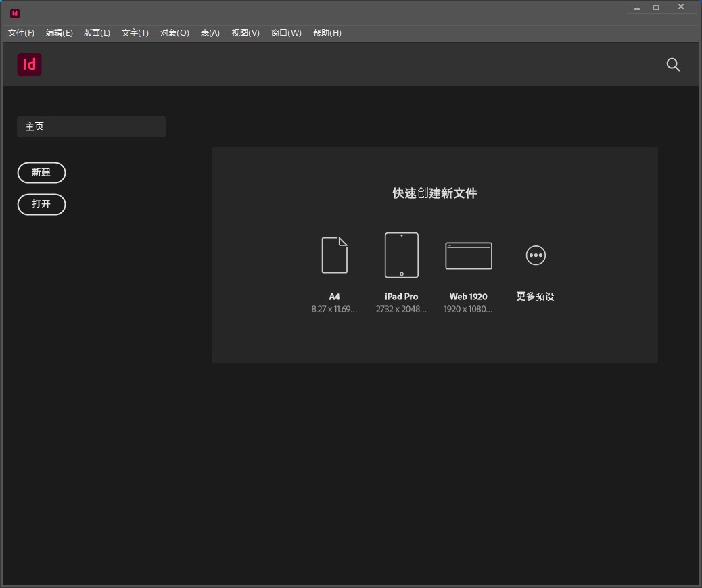The image size is (702, 588).
Task: Expand the 视图(V) menu
Action: pos(245,33)
